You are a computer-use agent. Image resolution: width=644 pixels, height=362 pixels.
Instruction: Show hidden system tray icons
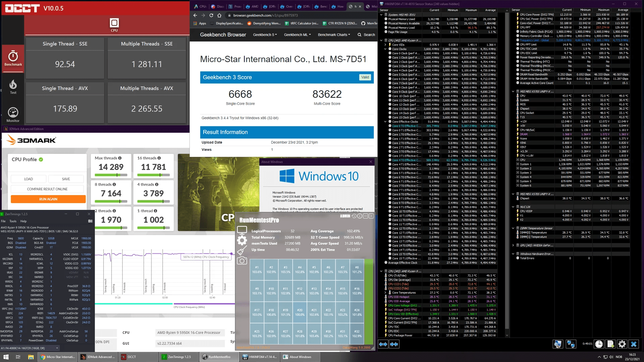click(x=599, y=357)
